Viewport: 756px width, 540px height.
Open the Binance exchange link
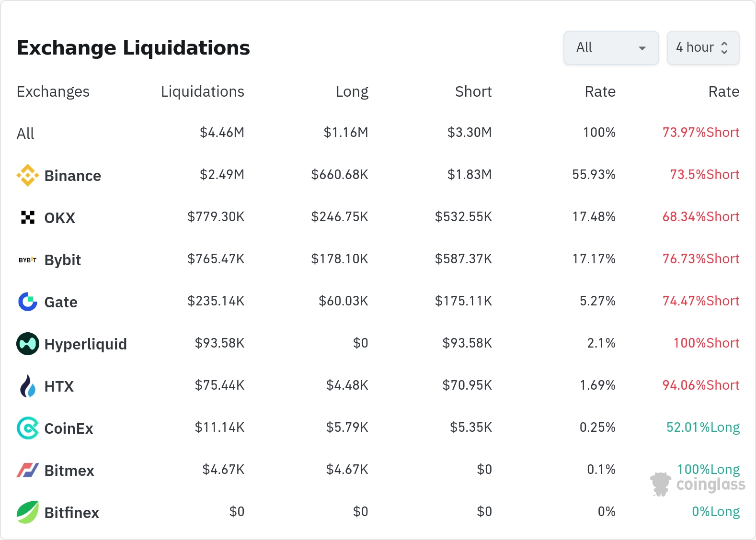coord(73,176)
